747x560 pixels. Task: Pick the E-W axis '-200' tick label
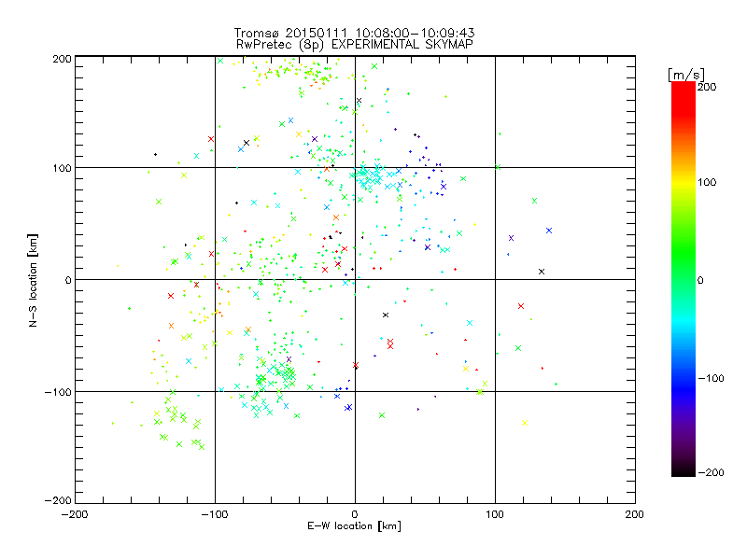(75, 514)
